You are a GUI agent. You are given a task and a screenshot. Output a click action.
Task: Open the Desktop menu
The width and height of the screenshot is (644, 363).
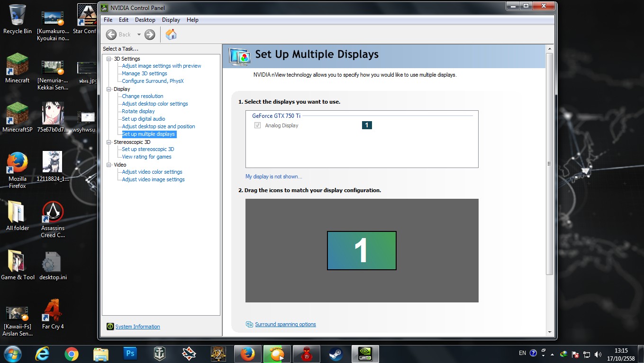click(x=145, y=20)
